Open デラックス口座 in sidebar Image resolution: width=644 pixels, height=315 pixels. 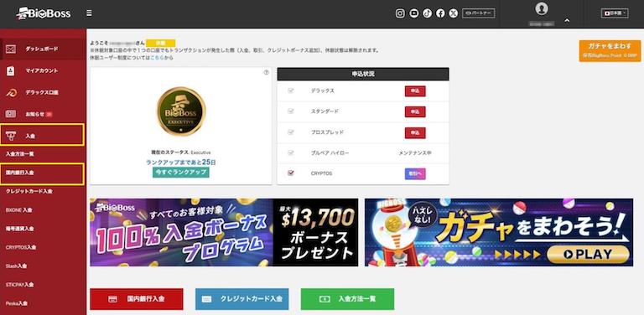coord(42,93)
